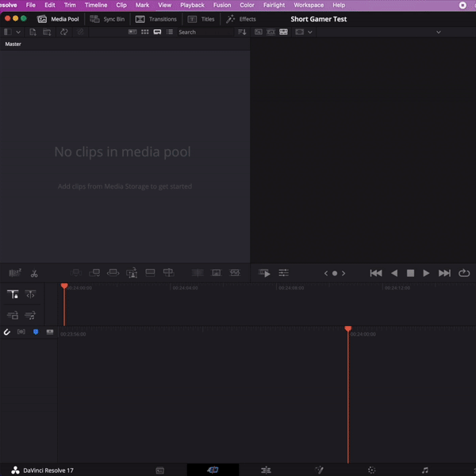Open the viewer Tools sliders icon
Screen dimensions: 476x476
(283, 273)
